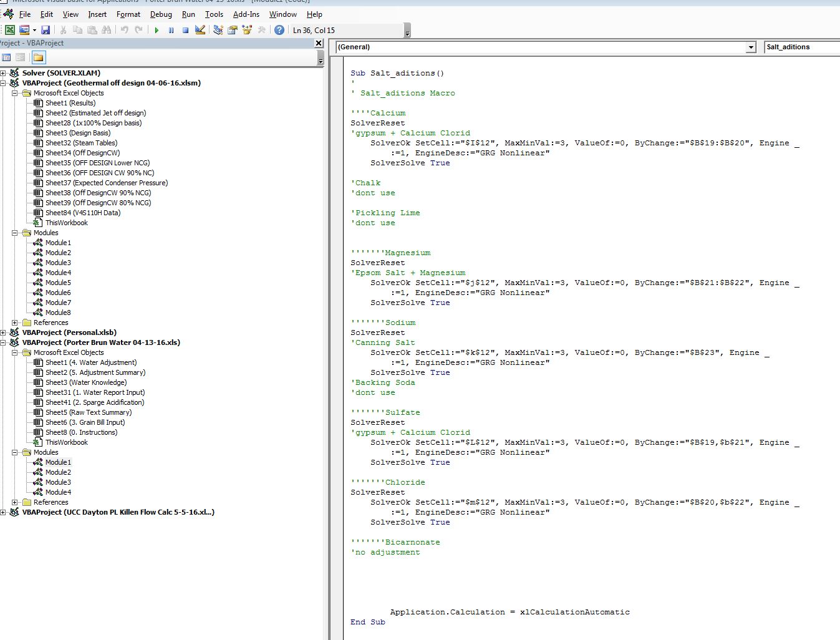Open the Insert UserForm dropdown arrow

(x=34, y=30)
